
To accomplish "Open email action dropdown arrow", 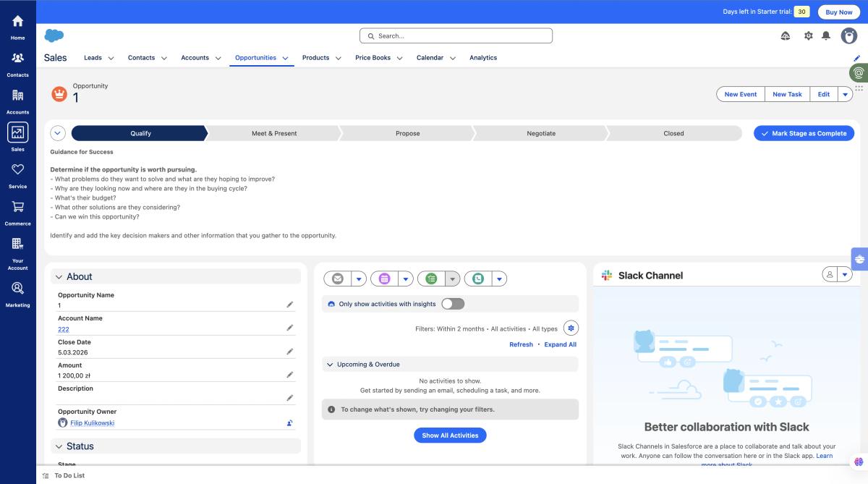I will pos(359,279).
